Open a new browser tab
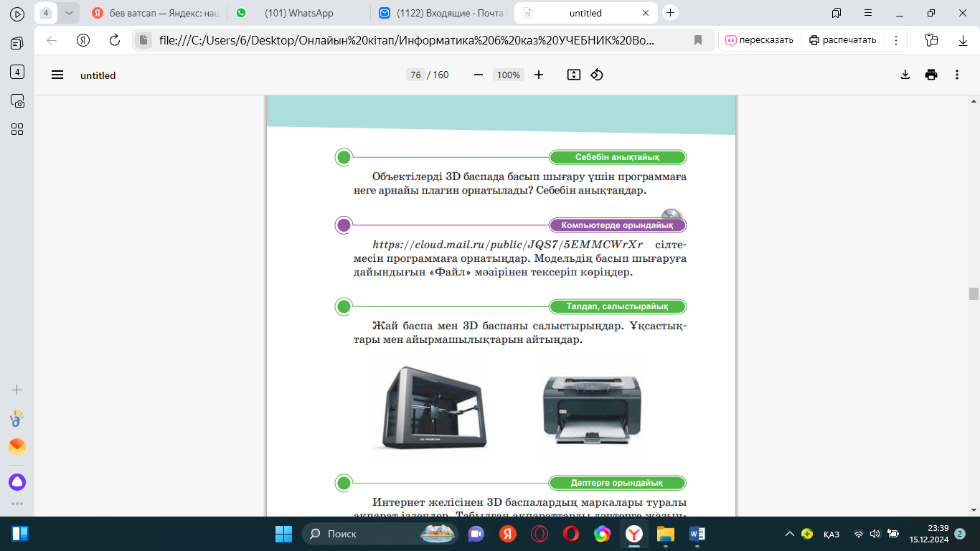The height and width of the screenshot is (551, 980). (x=670, y=13)
